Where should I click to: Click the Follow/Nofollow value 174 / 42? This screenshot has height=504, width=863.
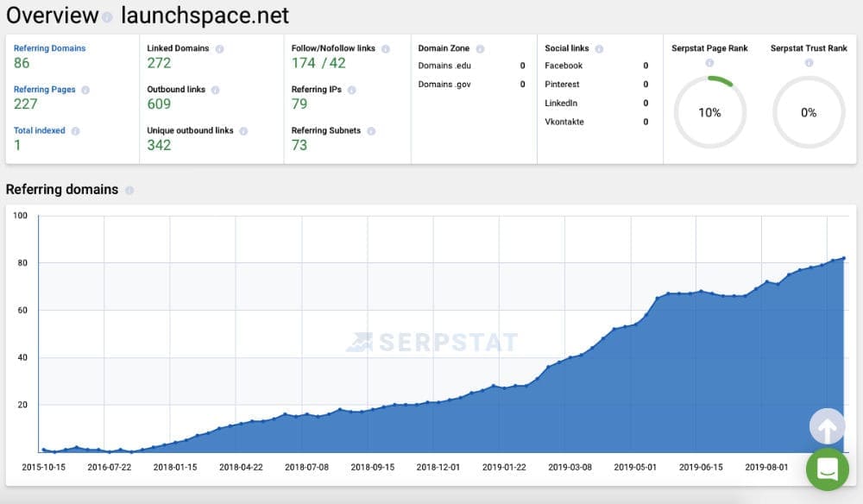pyautogui.click(x=318, y=63)
